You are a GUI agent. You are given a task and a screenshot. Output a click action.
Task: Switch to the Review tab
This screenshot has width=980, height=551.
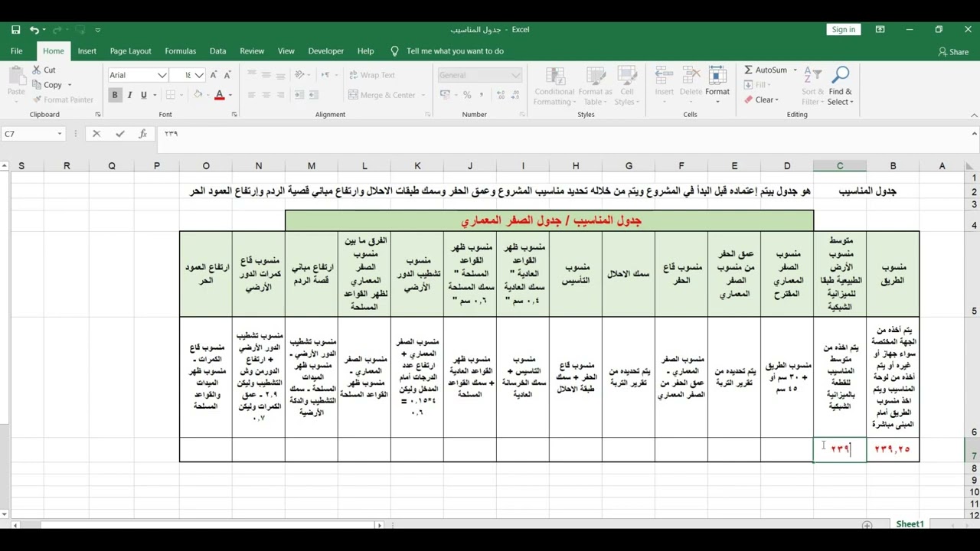(252, 51)
